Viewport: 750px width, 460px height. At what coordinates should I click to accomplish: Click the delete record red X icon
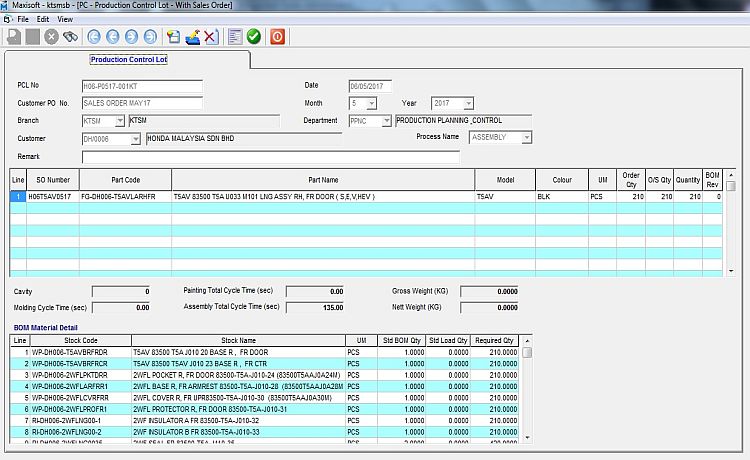coord(211,37)
